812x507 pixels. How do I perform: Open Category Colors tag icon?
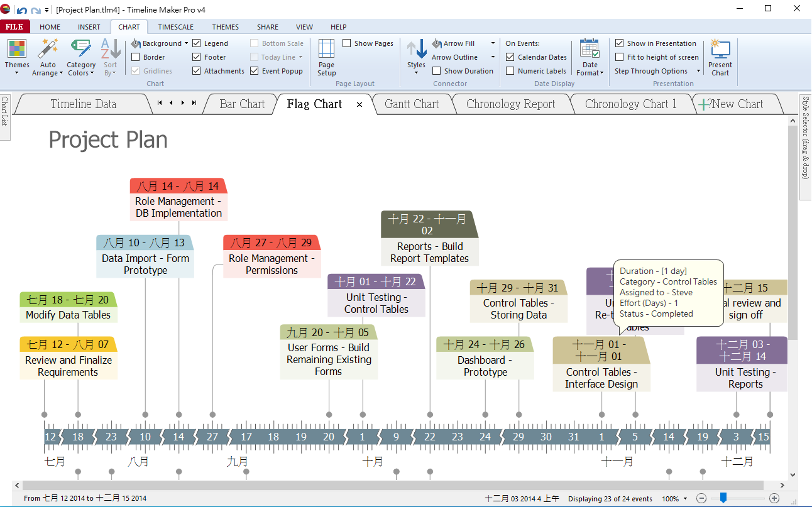click(x=81, y=49)
